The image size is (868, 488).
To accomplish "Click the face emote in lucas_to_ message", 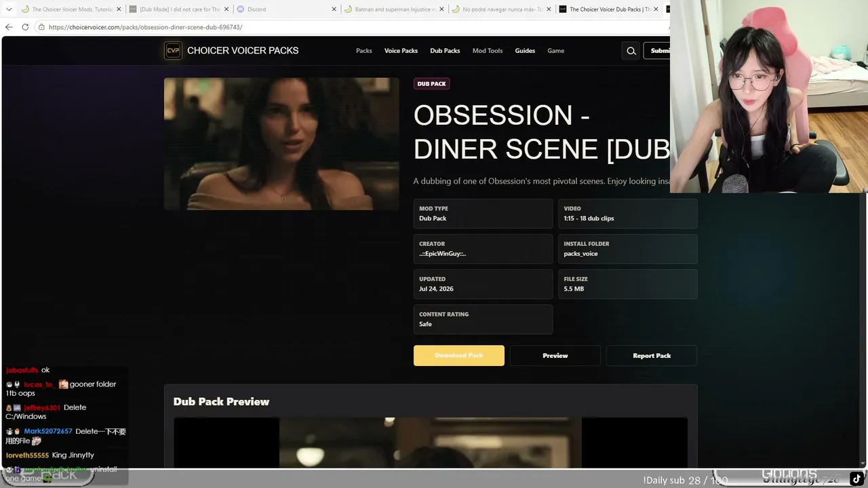I will point(63,384).
